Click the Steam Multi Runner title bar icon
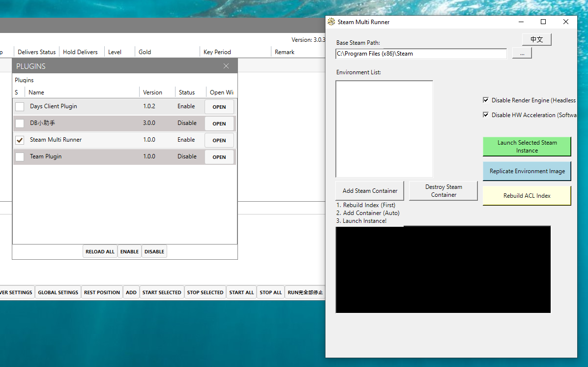Image resolution: width=588 pixels, height=367 pixels. tap(331, 22)
